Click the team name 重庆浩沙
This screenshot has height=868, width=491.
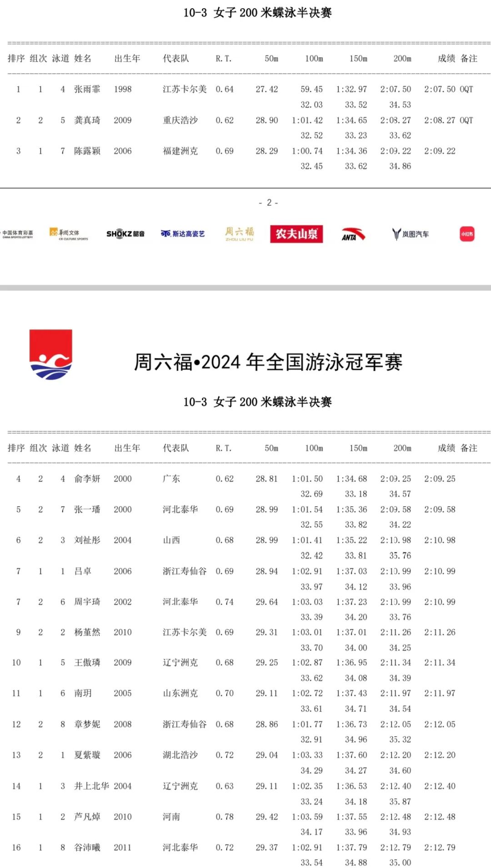click(x=180, y=120)
